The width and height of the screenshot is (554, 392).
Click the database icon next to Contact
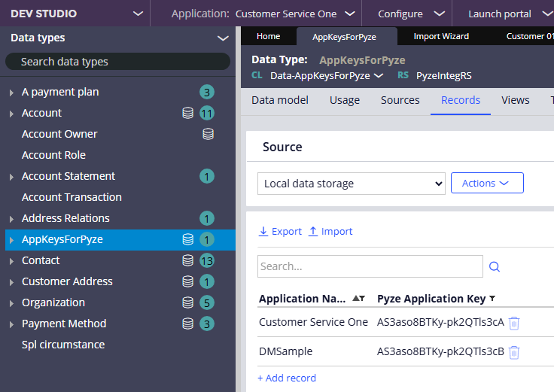pos(188,260)
